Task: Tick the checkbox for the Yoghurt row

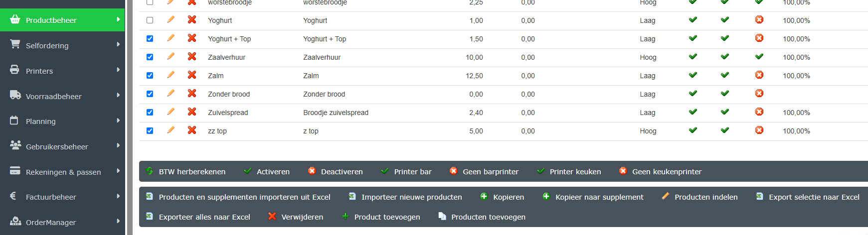Action: tap(150, 20)
